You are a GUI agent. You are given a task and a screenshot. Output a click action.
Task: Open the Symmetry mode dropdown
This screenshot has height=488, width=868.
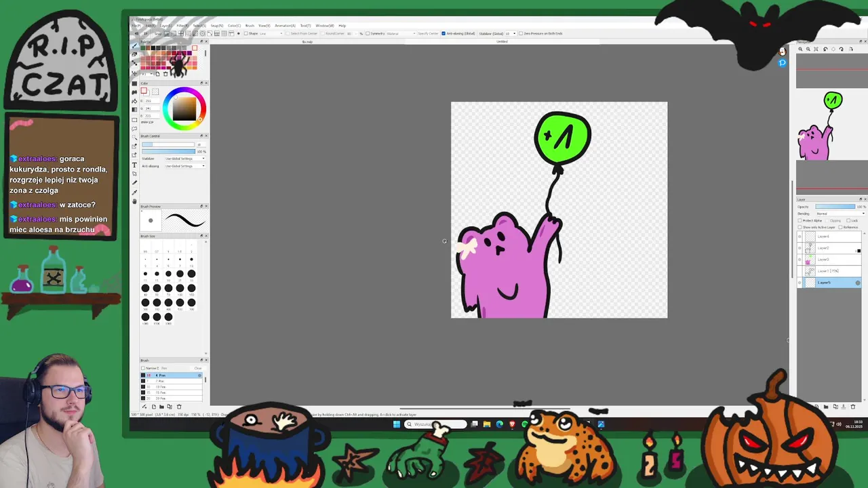pyautogui.click(x=401, y=33)
